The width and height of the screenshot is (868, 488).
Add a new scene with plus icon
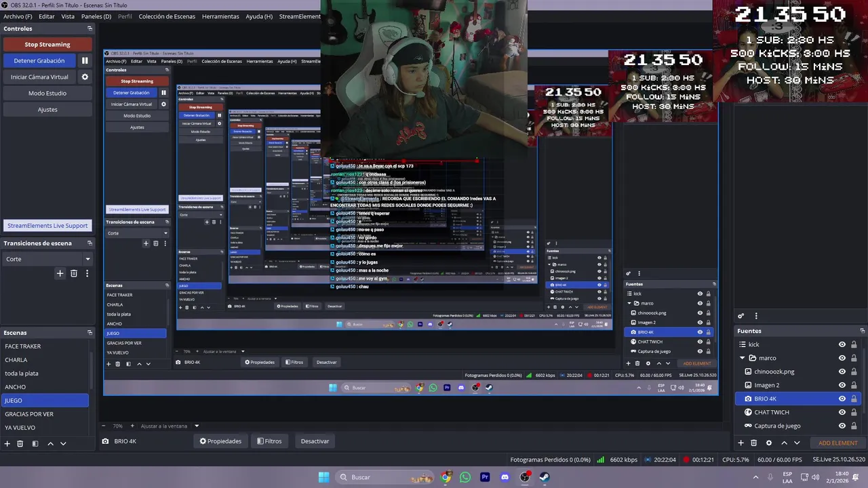pyautogui.click(x=7, y=443)
